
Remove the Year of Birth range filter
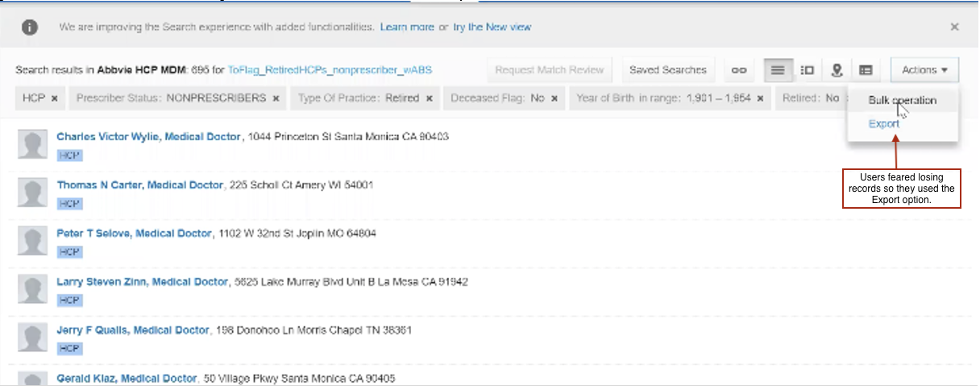click(x=761, y=98)
